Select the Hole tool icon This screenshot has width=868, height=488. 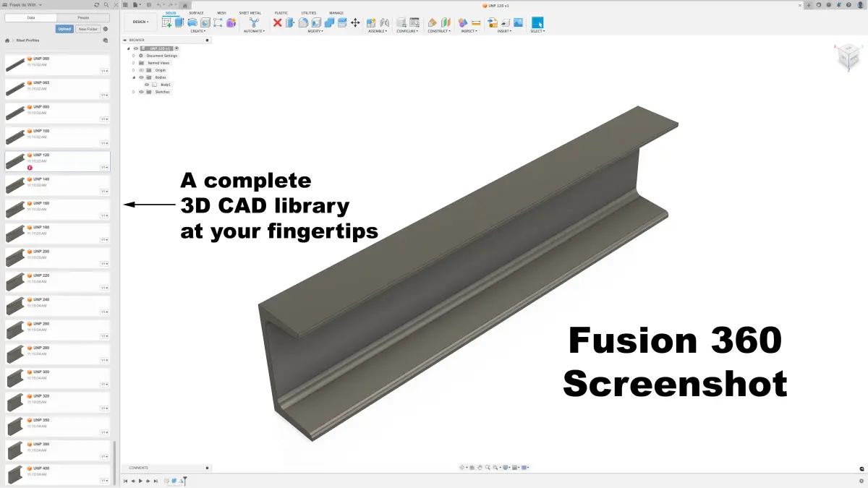pyautogui.click(x=205, y=22)
